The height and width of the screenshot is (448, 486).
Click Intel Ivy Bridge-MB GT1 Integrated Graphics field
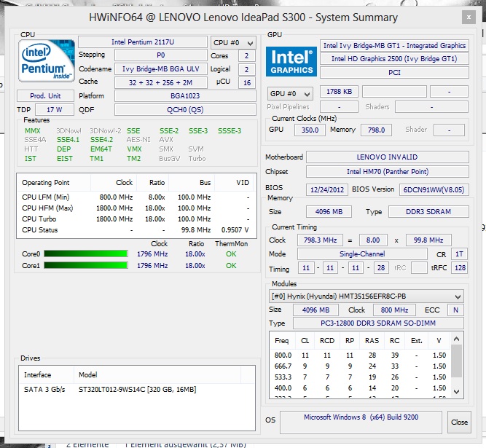394,46
